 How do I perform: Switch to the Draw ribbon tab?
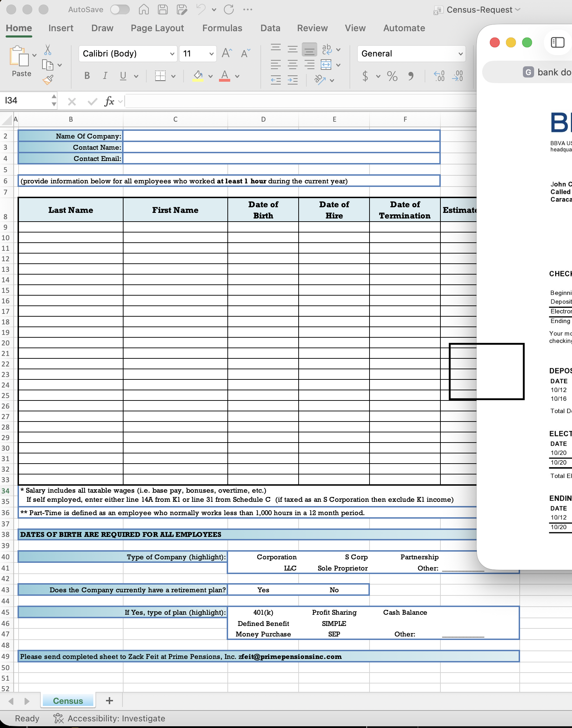pyautogui.click(x=102, y=28)
